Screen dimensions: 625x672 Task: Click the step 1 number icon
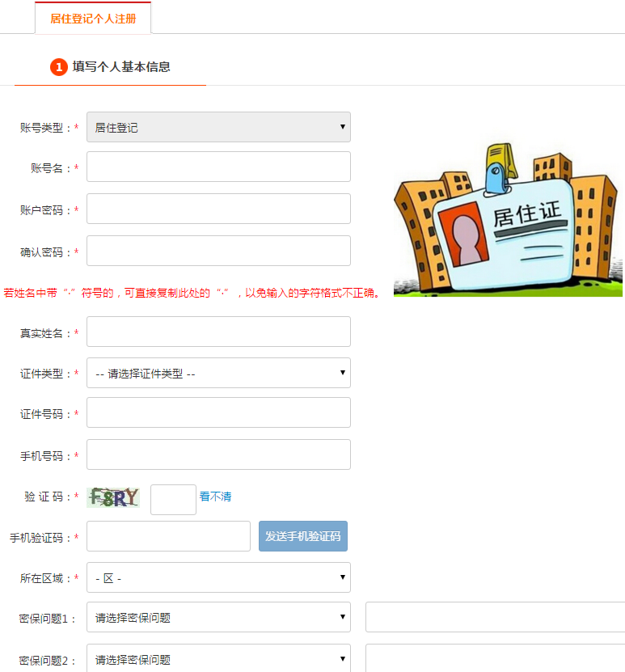coord(59,67)
